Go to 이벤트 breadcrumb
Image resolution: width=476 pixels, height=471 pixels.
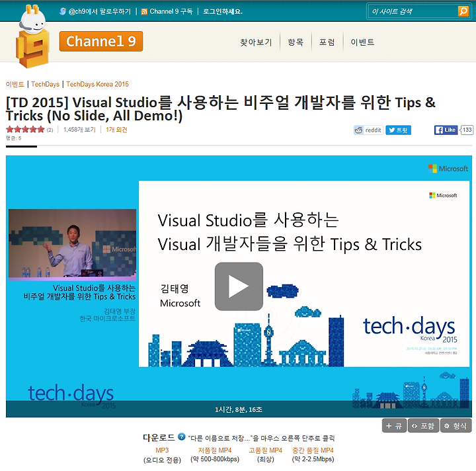pos(15,84)
